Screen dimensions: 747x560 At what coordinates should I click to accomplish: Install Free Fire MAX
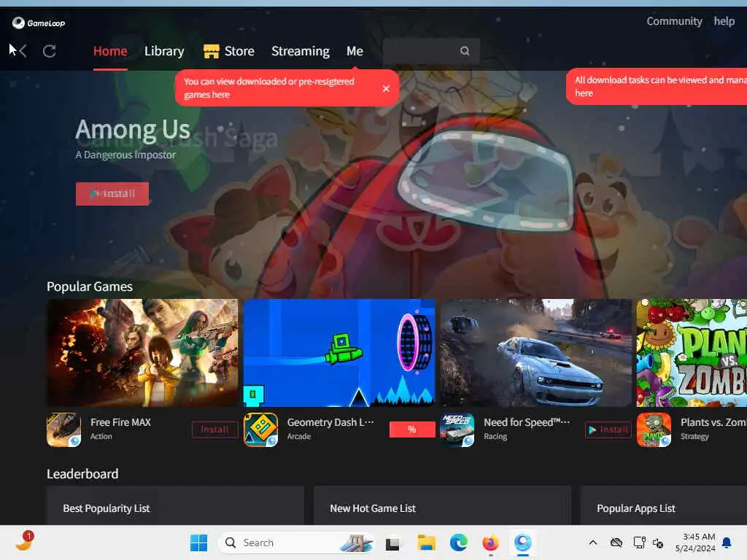click(214, 429)
